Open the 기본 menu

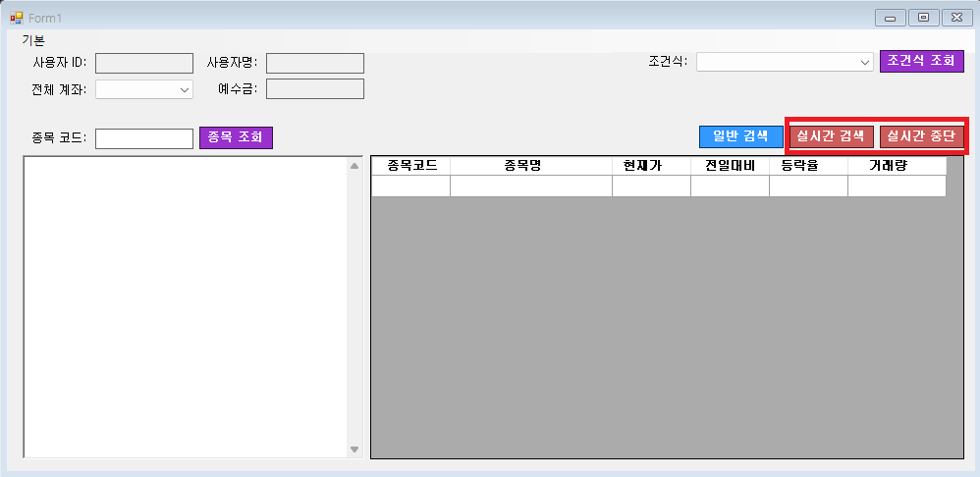tap(33, 40)
